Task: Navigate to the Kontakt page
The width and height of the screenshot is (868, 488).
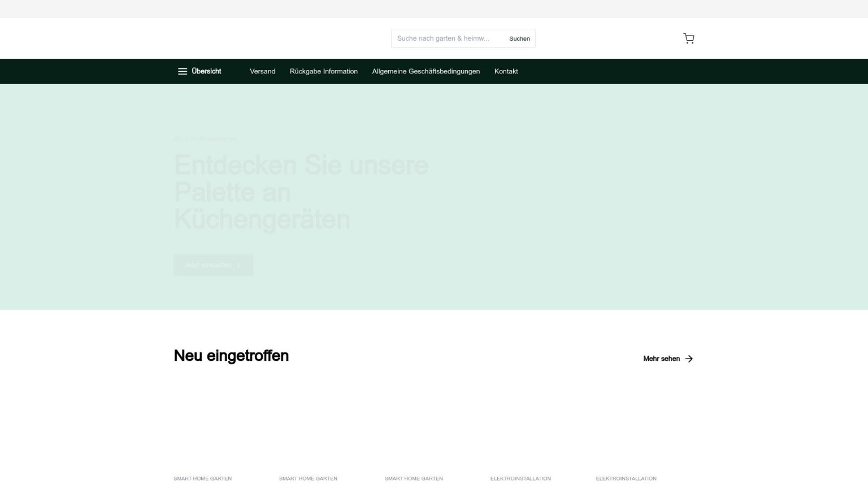Action: [506, 71]
